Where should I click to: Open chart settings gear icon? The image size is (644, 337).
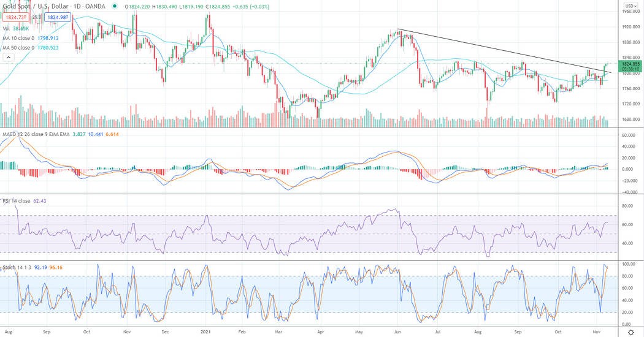point(631,332)
